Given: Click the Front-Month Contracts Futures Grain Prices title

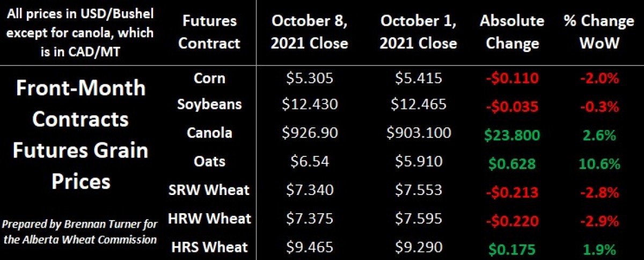Looking at the screenshot, I should 81,134.
